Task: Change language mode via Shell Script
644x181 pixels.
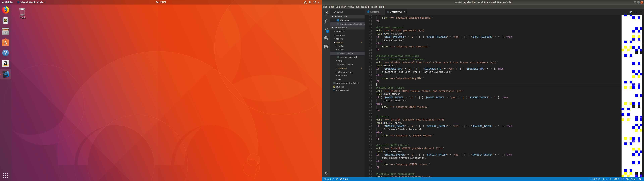Action: click(631, 179)
